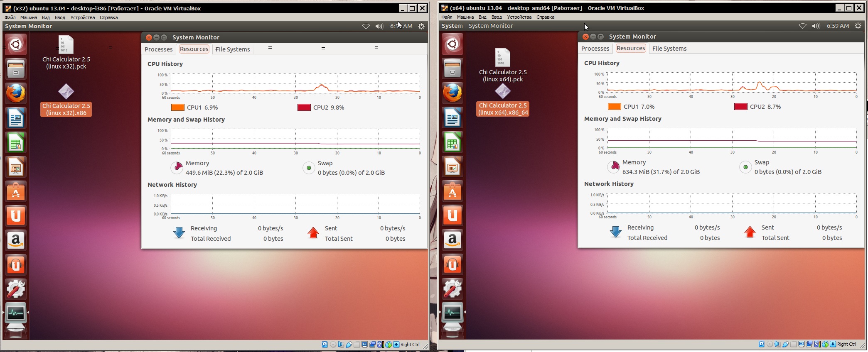
Task: Switch to Processes tab in x64 System Monitor
Action: point(595,49)
